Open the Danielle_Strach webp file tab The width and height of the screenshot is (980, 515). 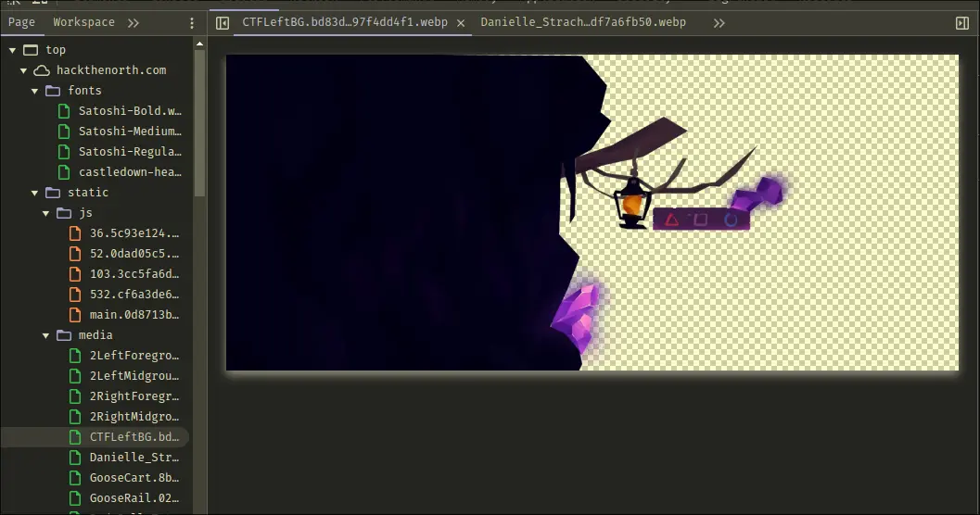pyautogui.click(x=582, y=22)
